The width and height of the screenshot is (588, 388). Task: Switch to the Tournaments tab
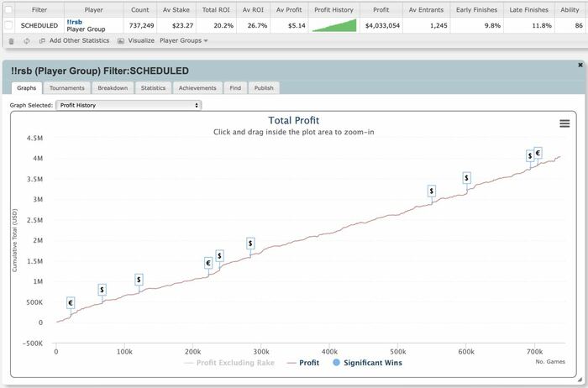66,88
